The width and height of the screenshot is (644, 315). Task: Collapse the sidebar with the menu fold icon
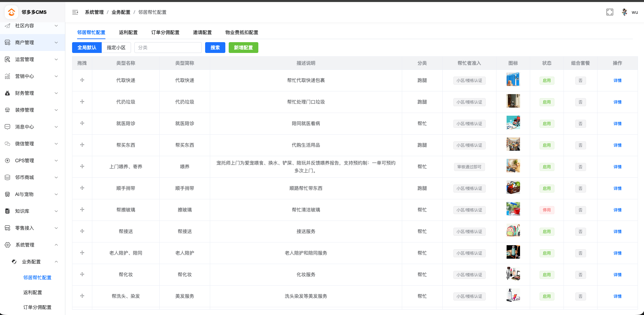(x=75, y=12)
